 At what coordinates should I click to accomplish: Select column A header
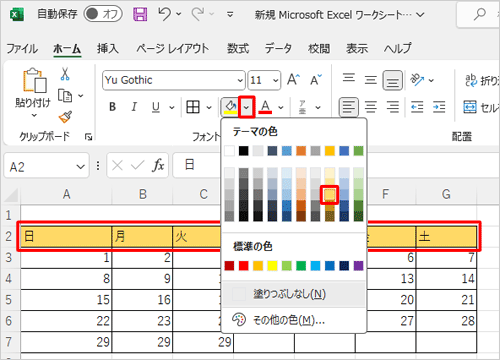coord(66,194)
